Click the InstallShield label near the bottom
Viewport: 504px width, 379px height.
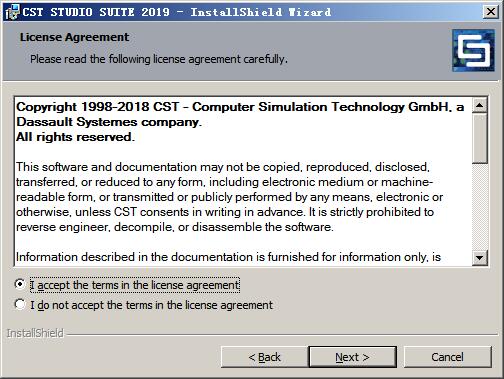(x=35, y=333)
